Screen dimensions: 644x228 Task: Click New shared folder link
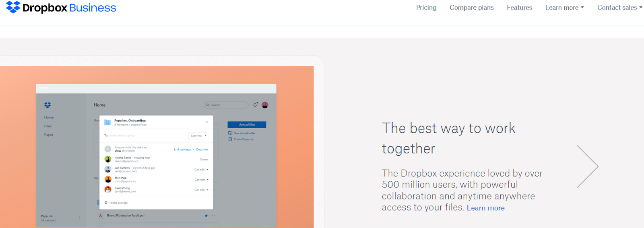(x=242, y=133)
